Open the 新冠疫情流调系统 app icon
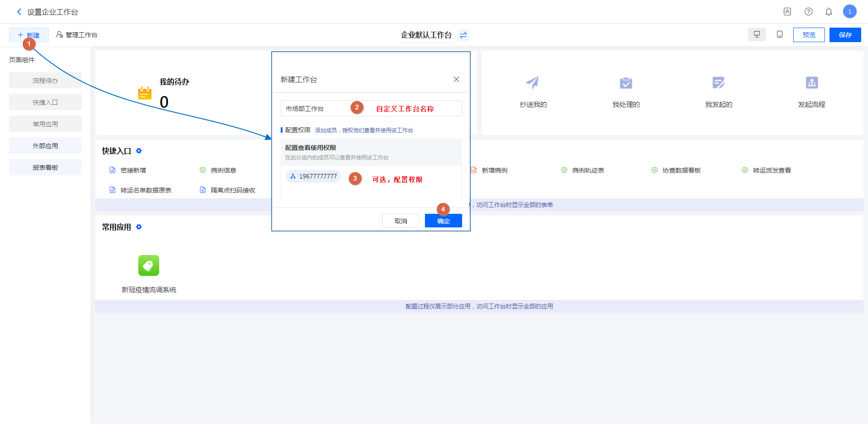Viewport: 868px width, 424px height. 149,265
